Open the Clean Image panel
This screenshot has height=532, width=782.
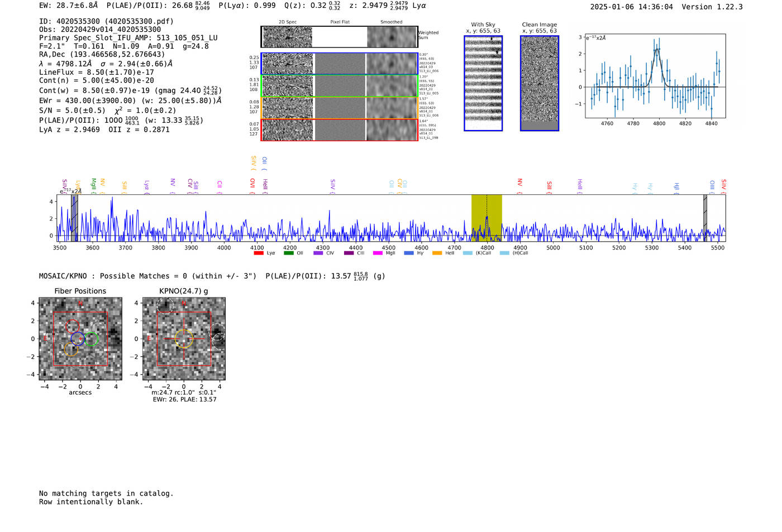pos(540,83)
